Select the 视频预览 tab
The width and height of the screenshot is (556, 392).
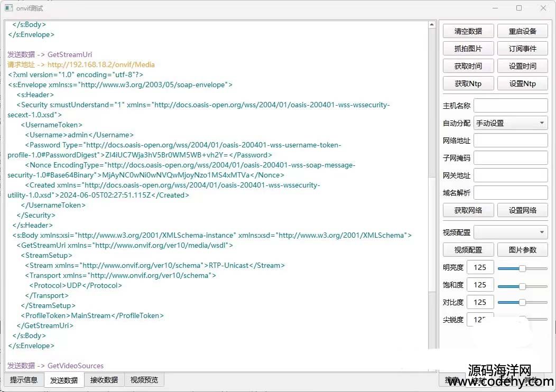coord(144,380)
